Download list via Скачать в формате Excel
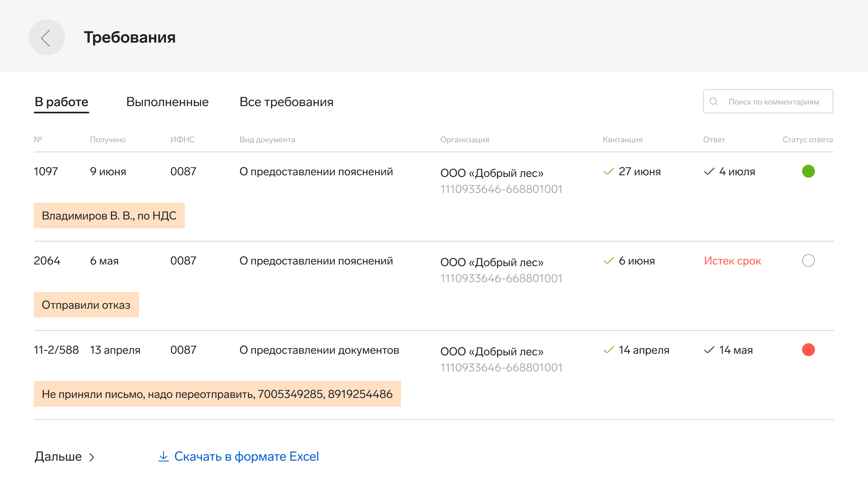This screenshot has width=868, height=496. pos(246,457)
